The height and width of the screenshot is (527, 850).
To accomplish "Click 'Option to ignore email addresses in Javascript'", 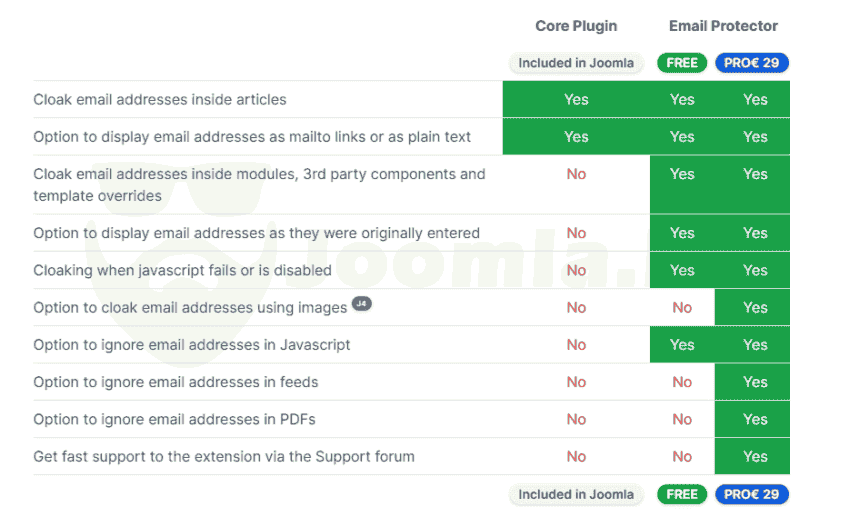I will point(192,345).
